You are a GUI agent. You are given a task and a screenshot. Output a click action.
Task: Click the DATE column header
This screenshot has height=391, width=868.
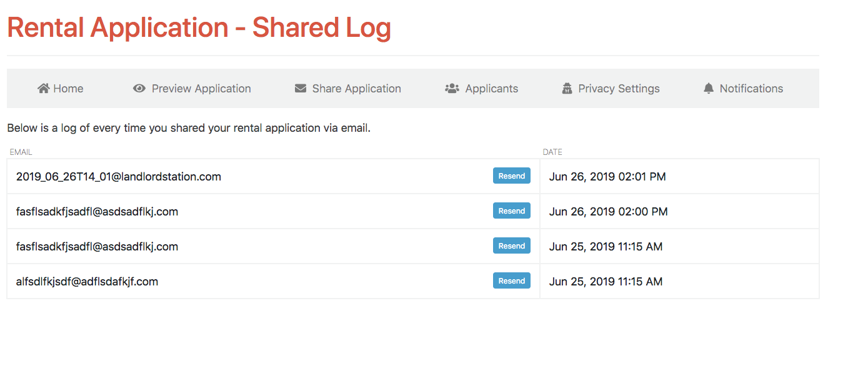[552, 152]
